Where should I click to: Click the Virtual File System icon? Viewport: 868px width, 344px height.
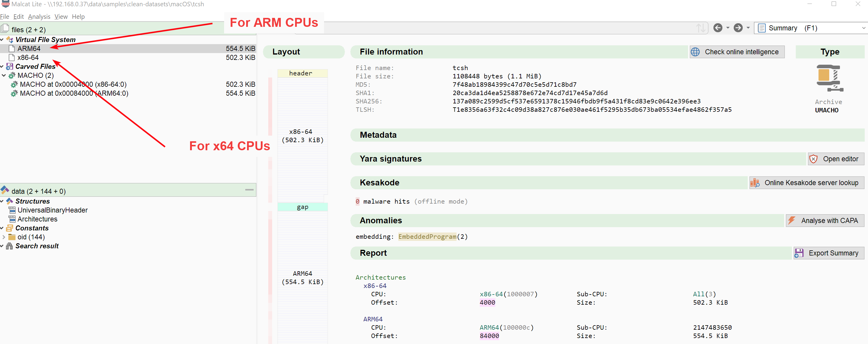(10, 40)
